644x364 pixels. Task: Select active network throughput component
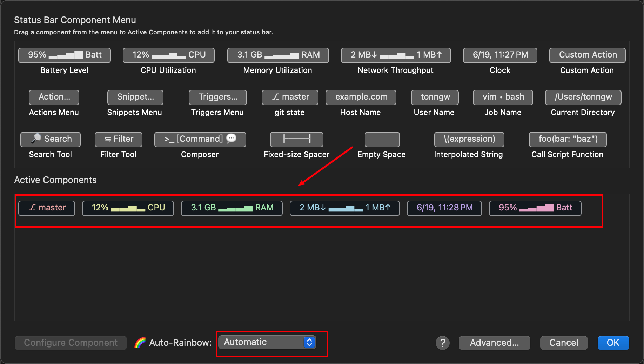[345, 208]
